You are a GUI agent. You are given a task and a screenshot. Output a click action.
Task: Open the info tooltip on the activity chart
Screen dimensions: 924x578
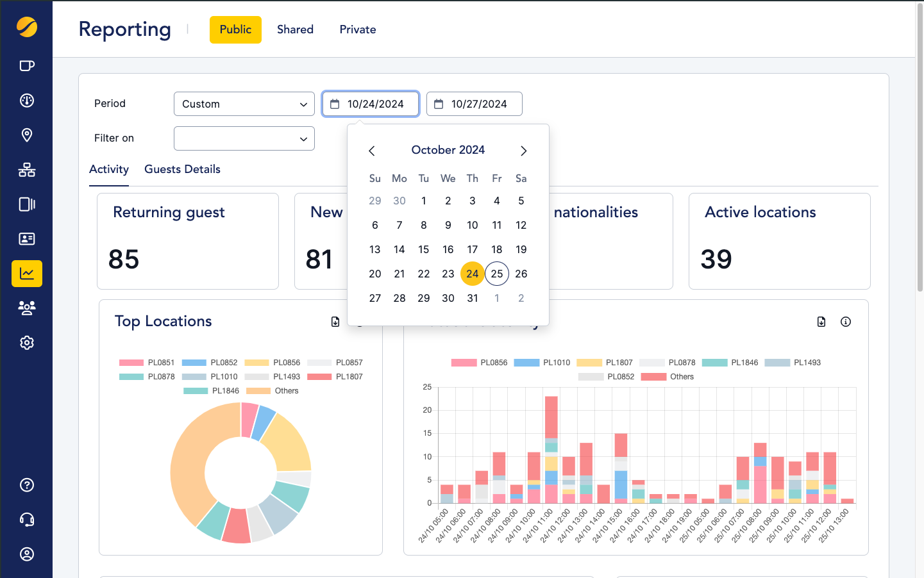[x=845, y=322]
